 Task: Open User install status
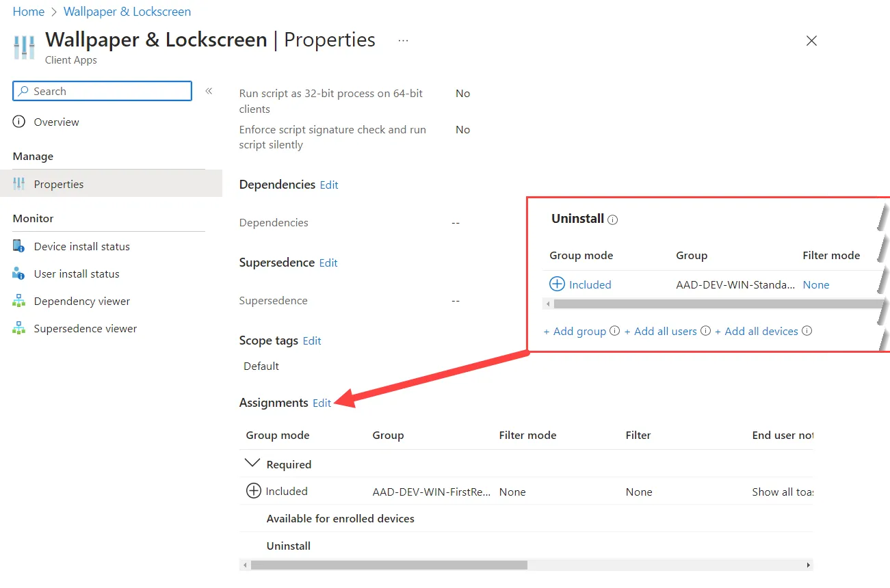click(77, 273)
